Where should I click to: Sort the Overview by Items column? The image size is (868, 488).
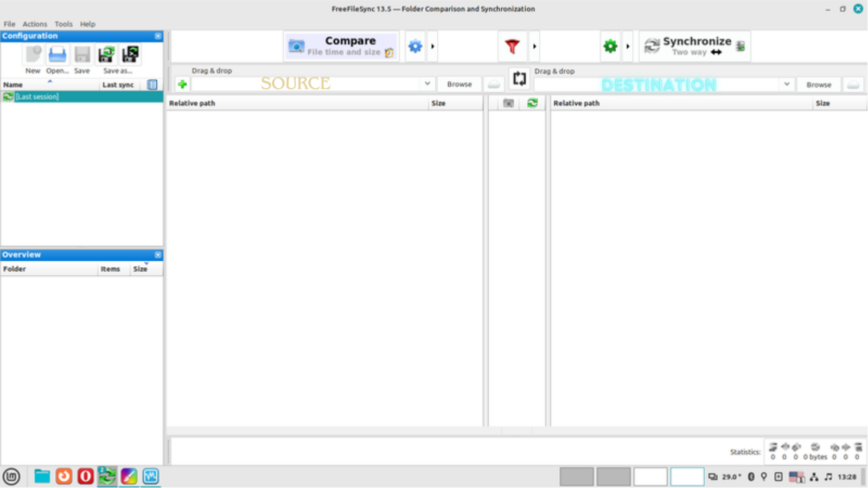click(x=114, y=269)
